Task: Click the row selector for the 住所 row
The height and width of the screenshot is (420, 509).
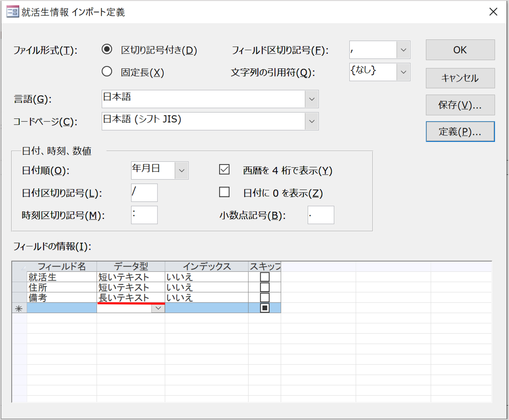Action: click(x=19, y=287)
